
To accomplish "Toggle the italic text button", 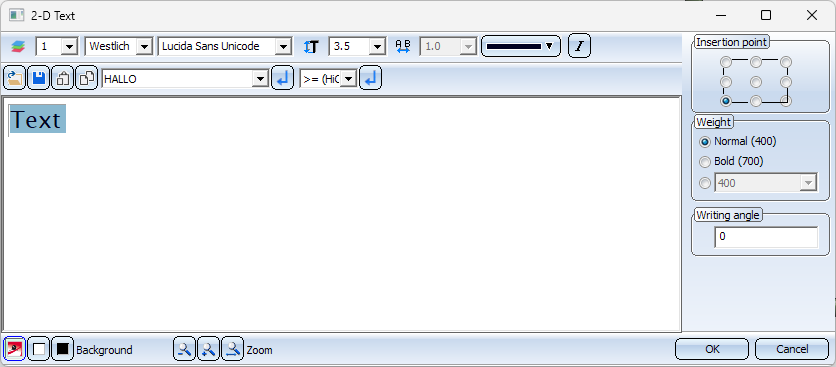I will coord(579,46).
